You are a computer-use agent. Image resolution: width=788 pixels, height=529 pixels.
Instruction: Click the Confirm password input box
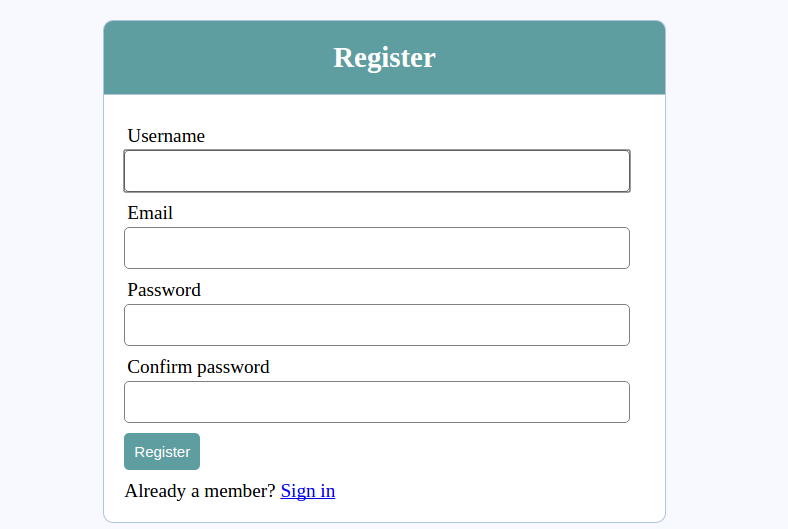pyautogui.click(x=376, y=402)
